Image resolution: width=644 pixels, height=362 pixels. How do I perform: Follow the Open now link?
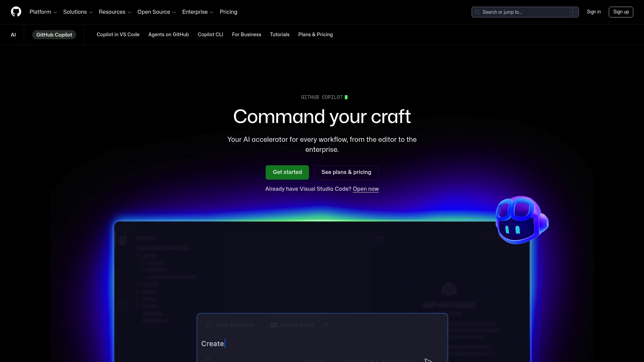click(366, 189)
